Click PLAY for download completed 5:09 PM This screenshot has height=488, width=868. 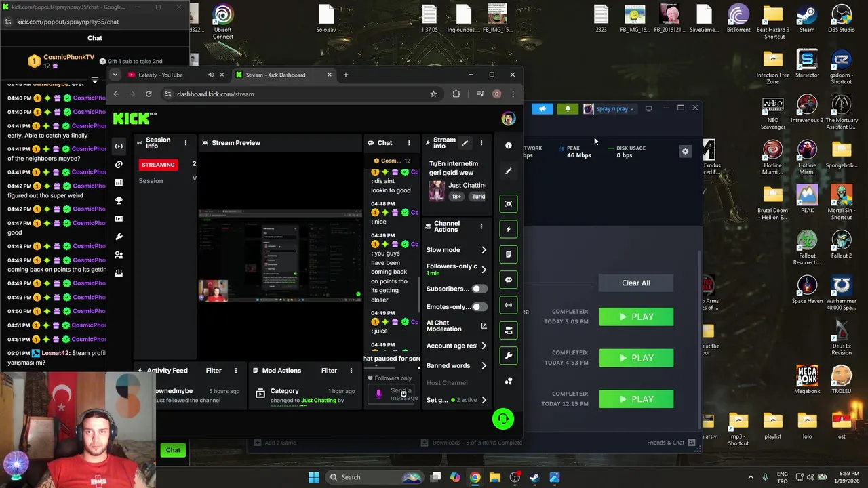[x=636, y=317]
